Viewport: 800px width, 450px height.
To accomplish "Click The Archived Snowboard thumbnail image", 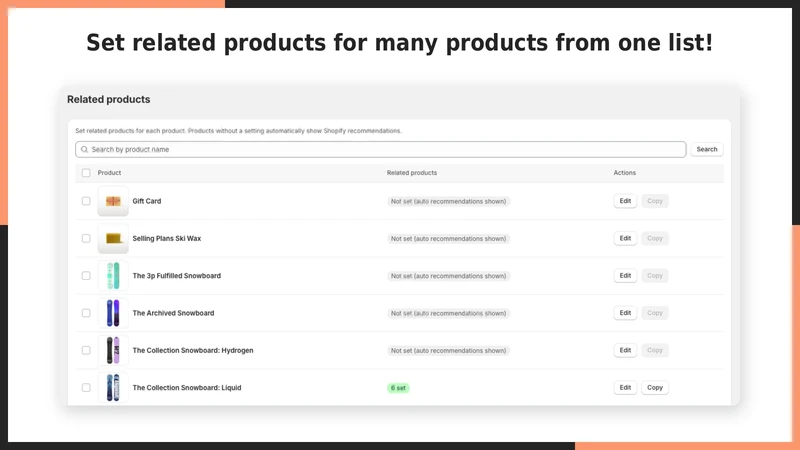I will (113, 313).
